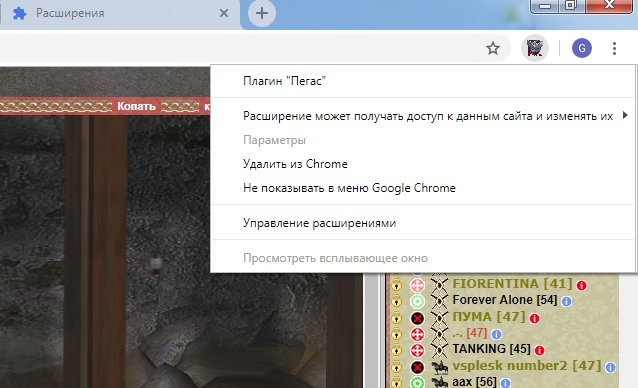Click the red crosshair icon next to TANKING
This screenshot has height=388, width=638.
pos(417,351)
